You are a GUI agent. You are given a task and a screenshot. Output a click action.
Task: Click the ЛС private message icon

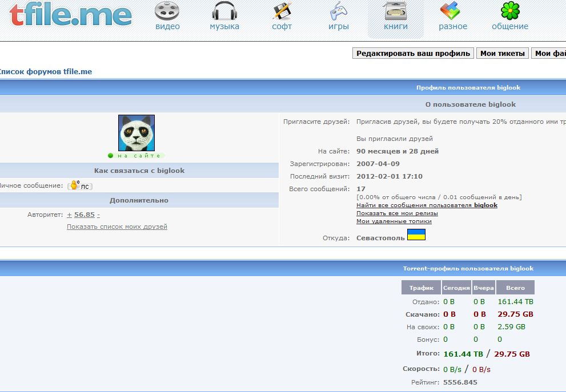coord(79,185)
